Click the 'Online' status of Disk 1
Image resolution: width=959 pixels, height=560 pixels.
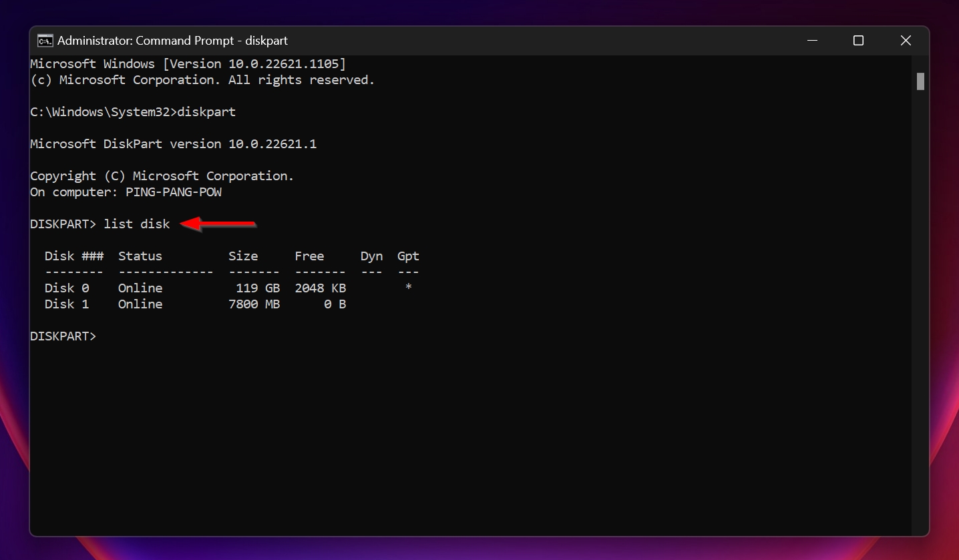[x=140, y=304]
